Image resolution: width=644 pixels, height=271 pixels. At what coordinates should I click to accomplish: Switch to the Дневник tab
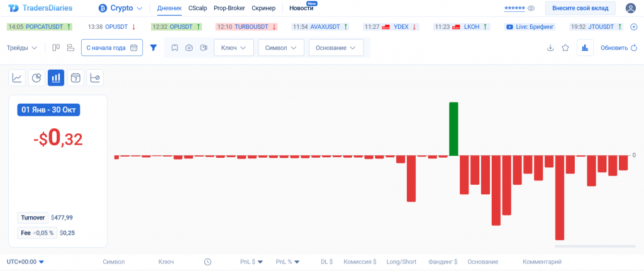pyautogui.click(x=169, y=8)
